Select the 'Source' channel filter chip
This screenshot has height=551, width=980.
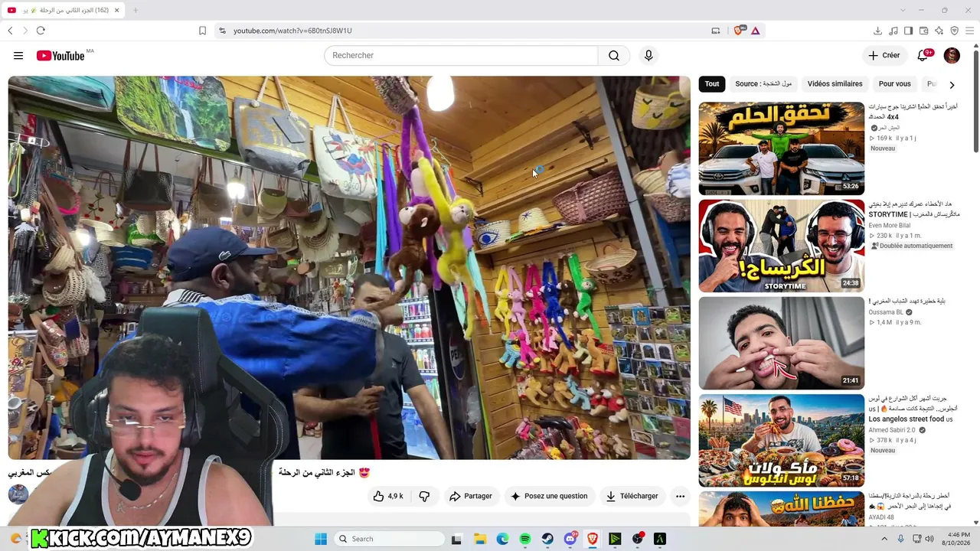[x=763, y=84]
